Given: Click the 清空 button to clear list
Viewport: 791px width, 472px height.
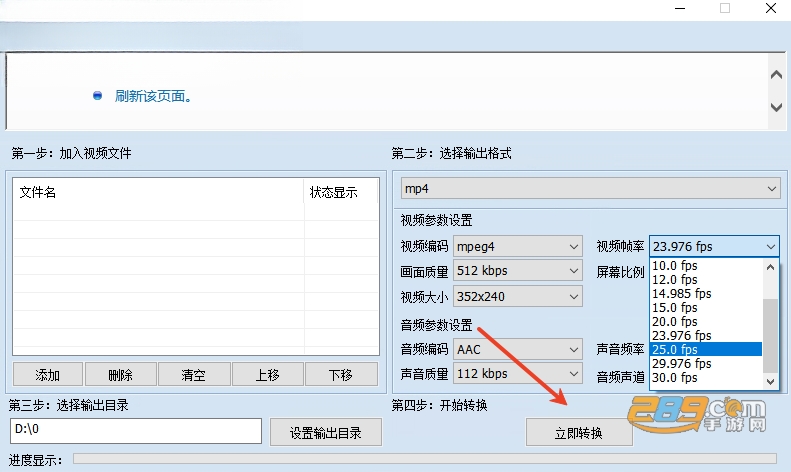Looking at the screenshot, I should [193, 375].
